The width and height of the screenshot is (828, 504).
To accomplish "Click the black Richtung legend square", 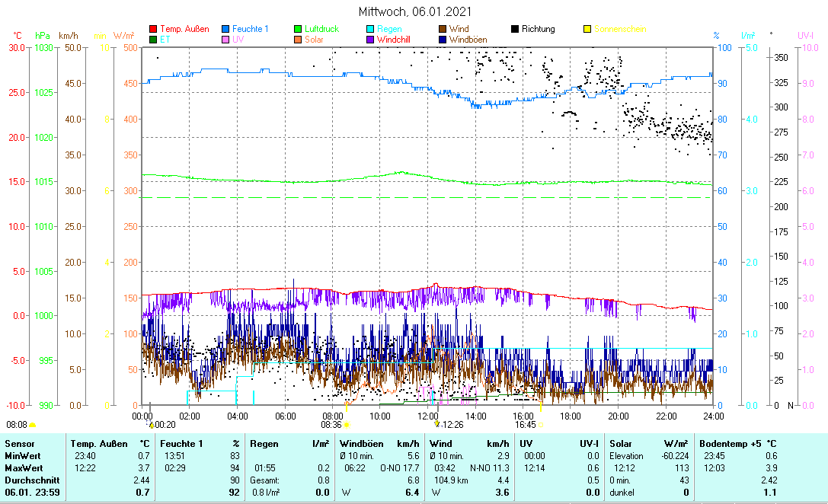I will pos(515,30).
